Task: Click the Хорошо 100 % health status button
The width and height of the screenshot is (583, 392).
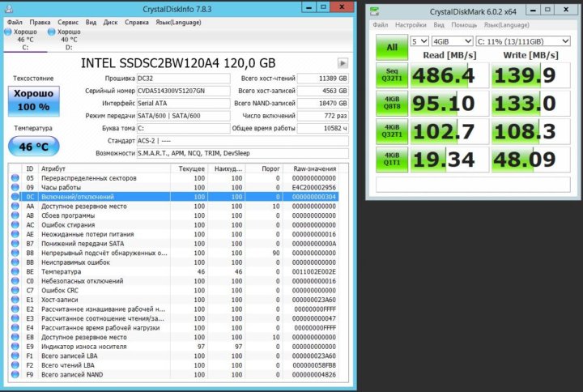Action: pos(33,100)
